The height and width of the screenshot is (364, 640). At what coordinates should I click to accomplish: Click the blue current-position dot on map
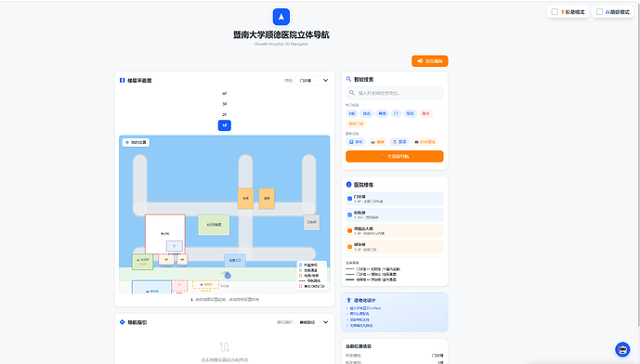point(229,276)
